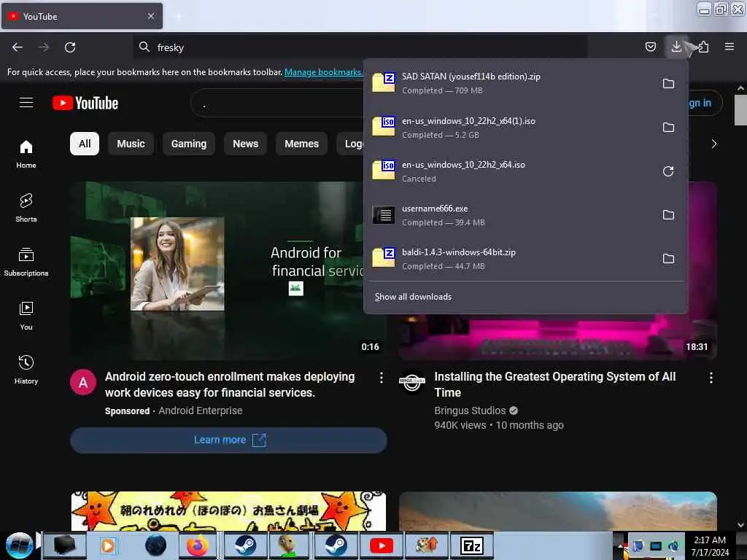
Task: Open the Firefox application hamburger menu
Action: tap(729, 47)
